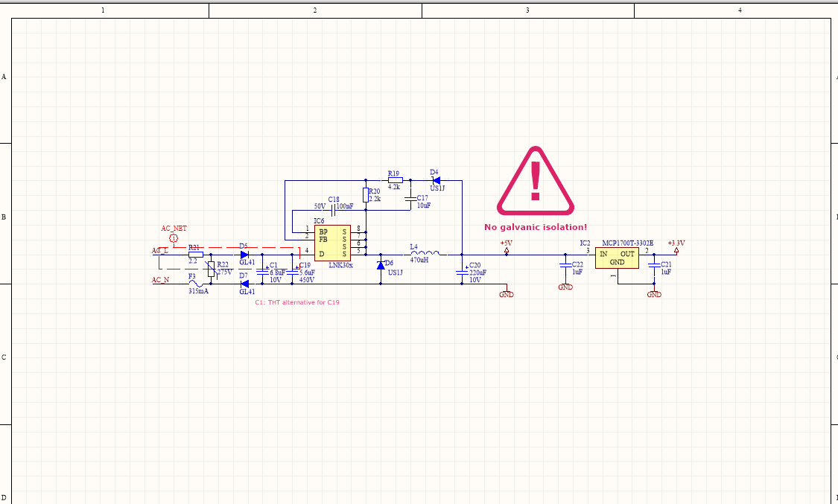Viewport: 838px width, 504px height.
Task: Select the LNK30x IC6 chip symbol
Action: tap(332, 243)
